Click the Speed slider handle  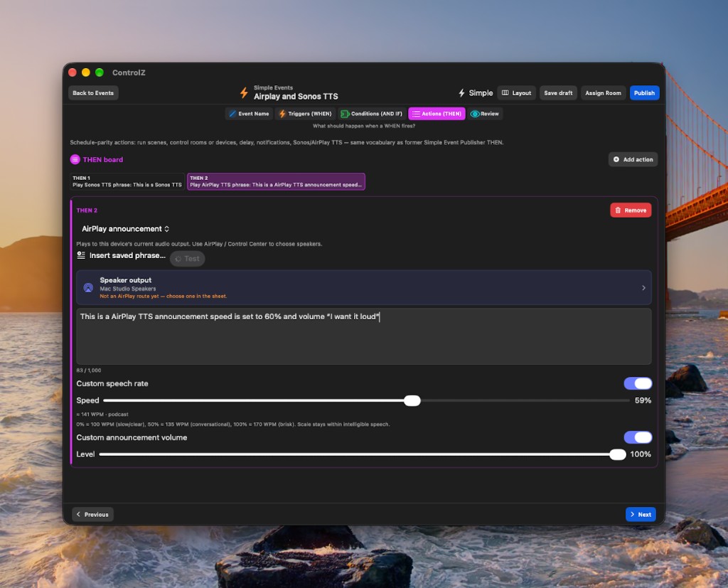click(412, 400)
